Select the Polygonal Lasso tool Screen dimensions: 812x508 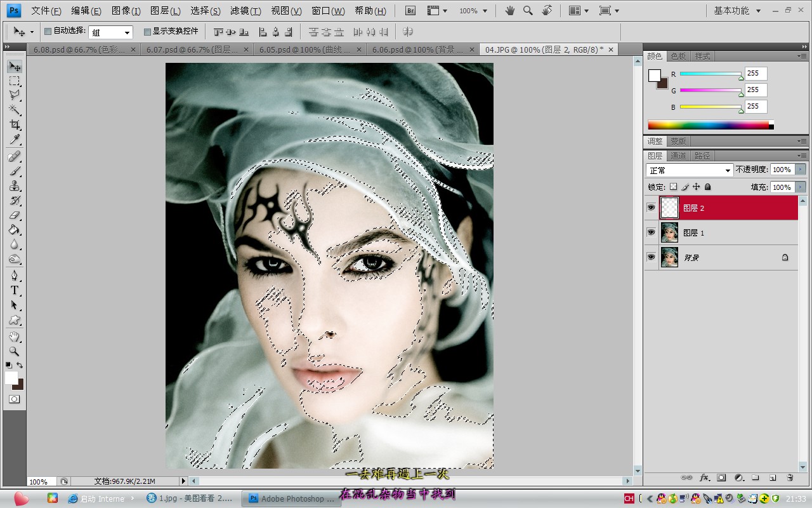[15, 95]
